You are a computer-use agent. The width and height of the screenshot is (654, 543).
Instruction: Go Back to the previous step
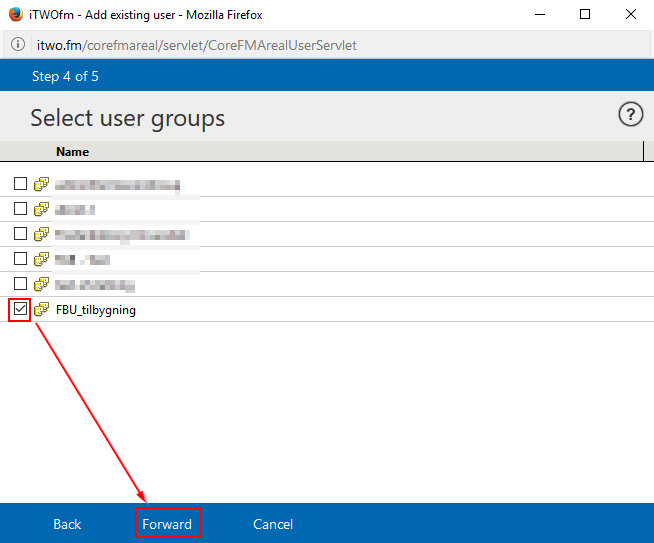(x=67, y=524)
